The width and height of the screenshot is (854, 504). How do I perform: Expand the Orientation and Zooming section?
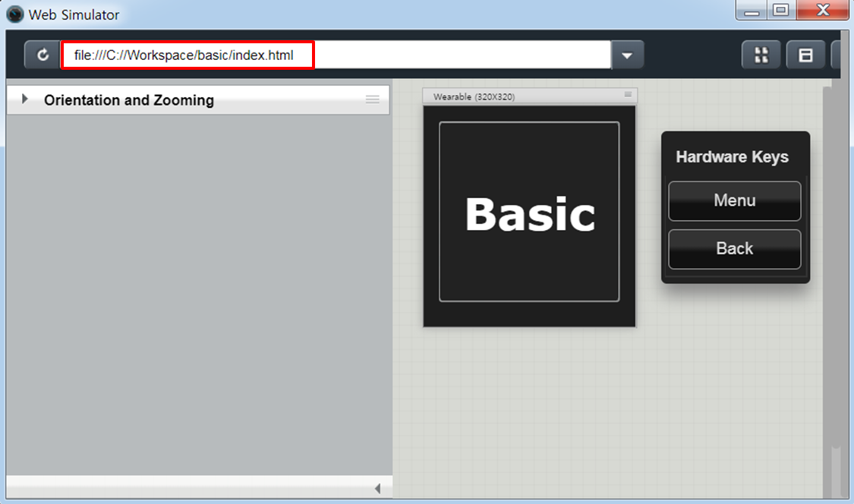pos(24,99)
